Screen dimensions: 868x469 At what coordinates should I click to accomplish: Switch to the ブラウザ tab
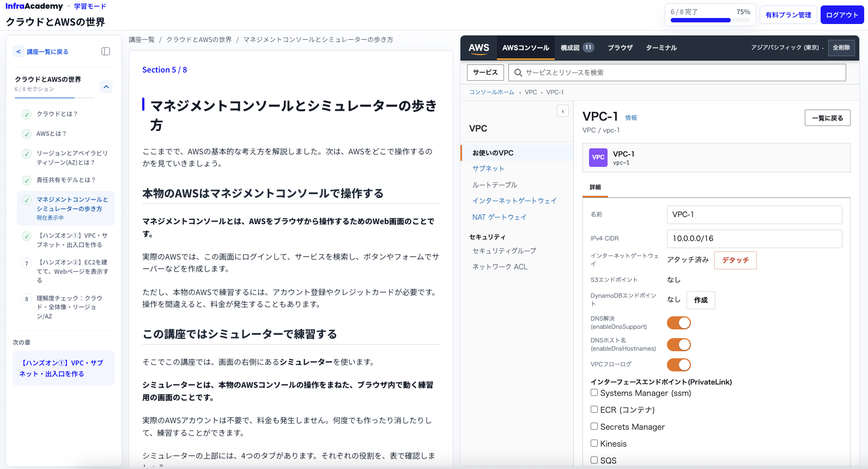point(620,48)
